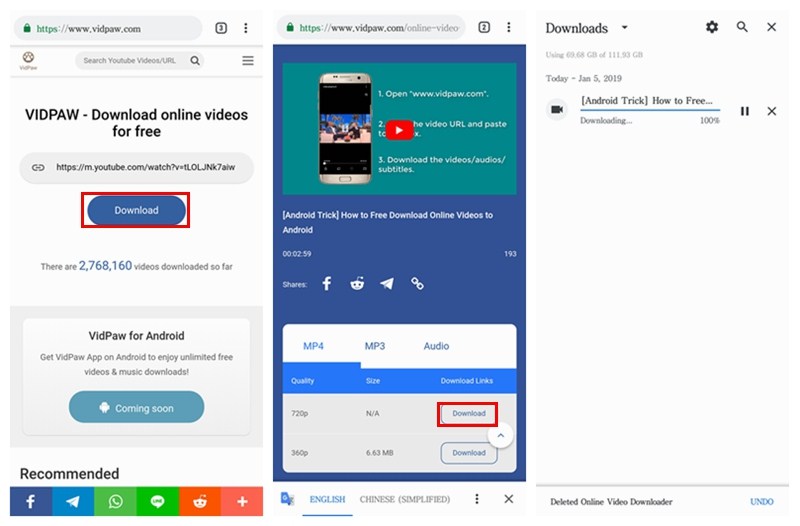Switch to the MP3 tab

point(375,346)
